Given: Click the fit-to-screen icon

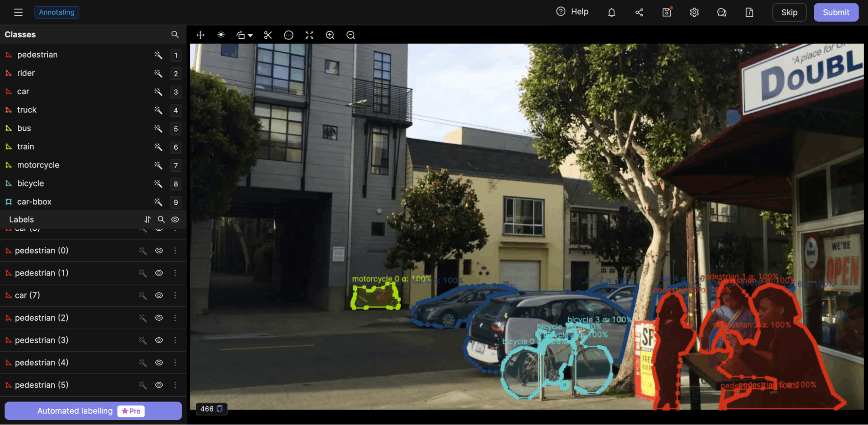Looking at the screenshot, I should pyautogui.click(x=309, y=35).
